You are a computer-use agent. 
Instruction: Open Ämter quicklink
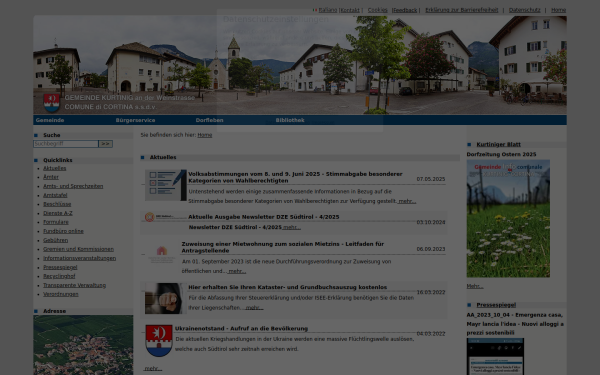[51, 177]
